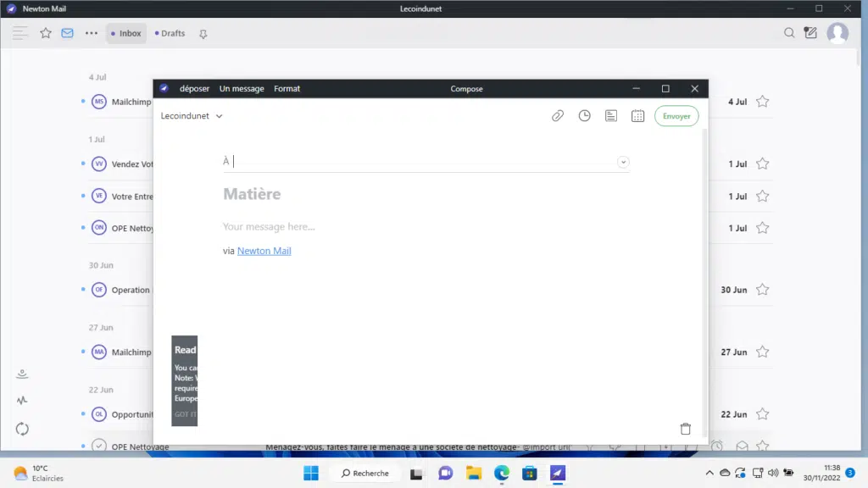Click the sync refresh icon in sidebar
The width and height of the screenshot is (868, 488).
click(x=22, y=429)
